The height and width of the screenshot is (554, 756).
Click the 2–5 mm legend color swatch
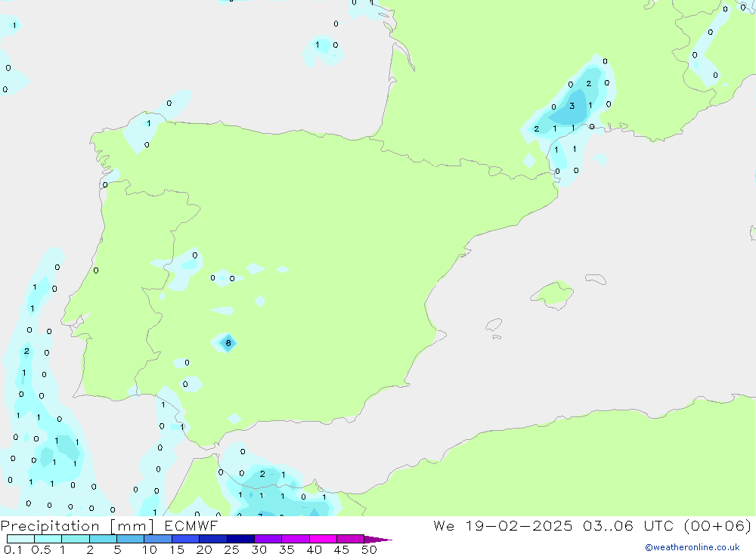pos(103,539)
